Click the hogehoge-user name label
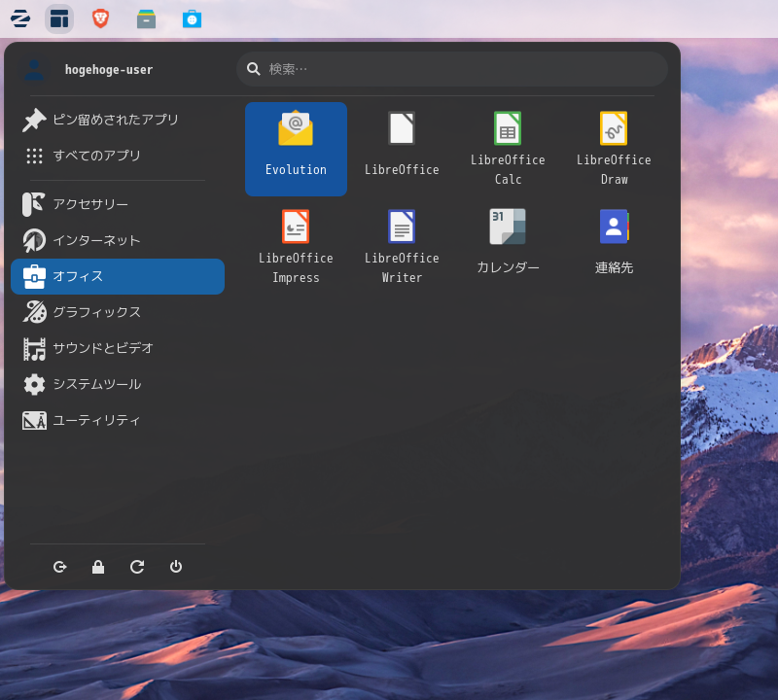 [109, 69]
